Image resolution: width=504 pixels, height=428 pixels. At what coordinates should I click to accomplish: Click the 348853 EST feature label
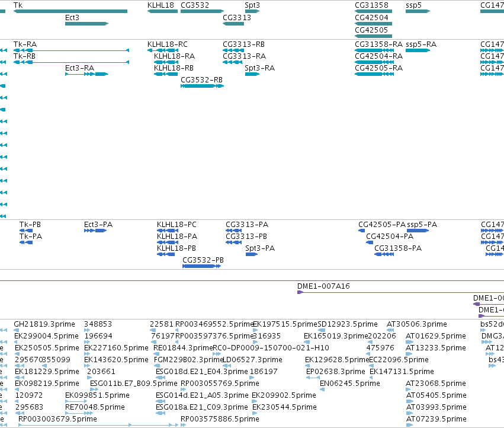coord(98,324)
